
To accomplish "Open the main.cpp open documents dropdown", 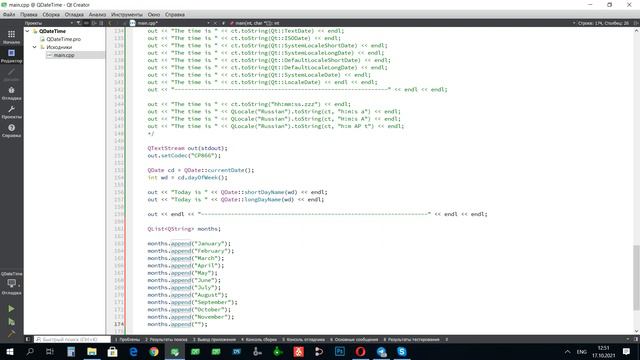I will tap(208, 23).
